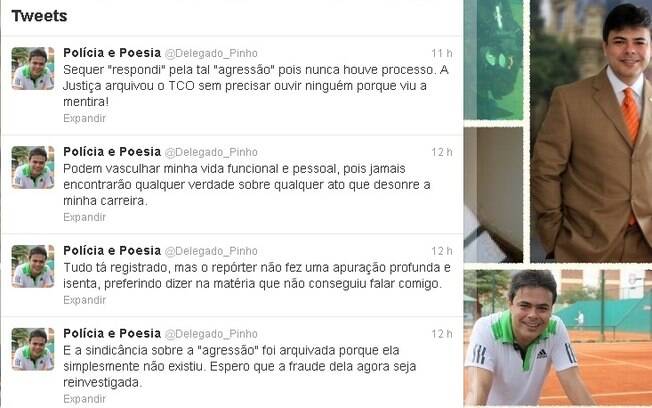Open avatar of the "Tudo tá registrado" tweet
This screenshot has width=652, height=408.
33,266
